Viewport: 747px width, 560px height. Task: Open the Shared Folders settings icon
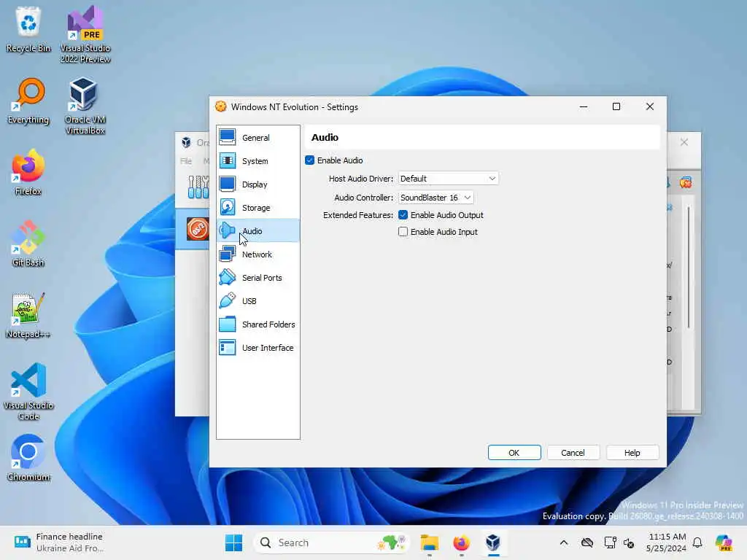click(228, 324)
